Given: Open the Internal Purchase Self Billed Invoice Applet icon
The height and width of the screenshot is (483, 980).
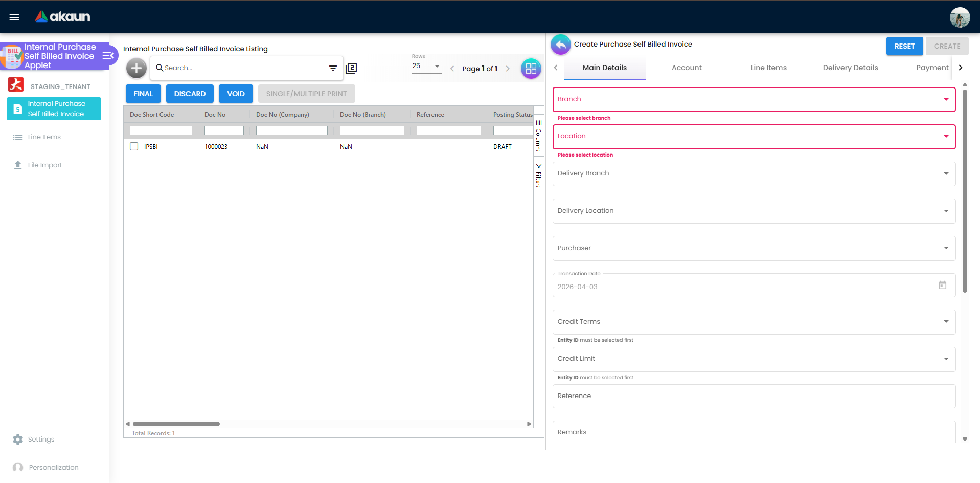Looking at the screenshot, I should 11,56.
